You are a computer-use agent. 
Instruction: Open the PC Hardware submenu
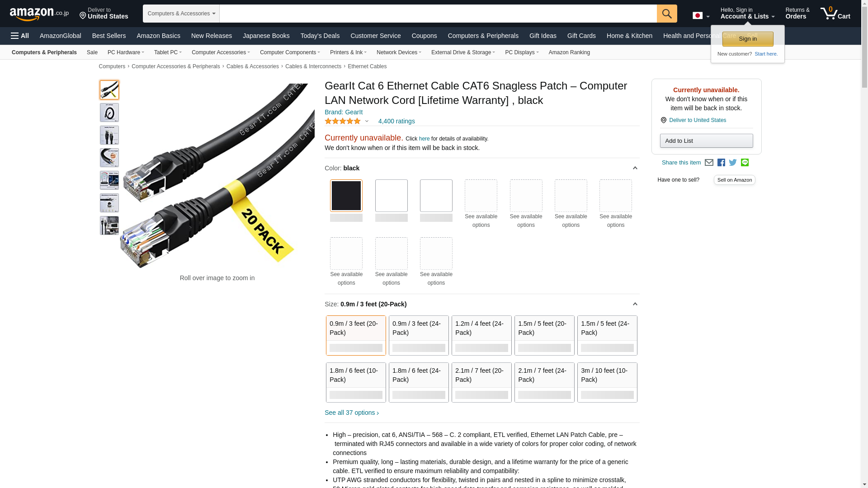point(126,52)
